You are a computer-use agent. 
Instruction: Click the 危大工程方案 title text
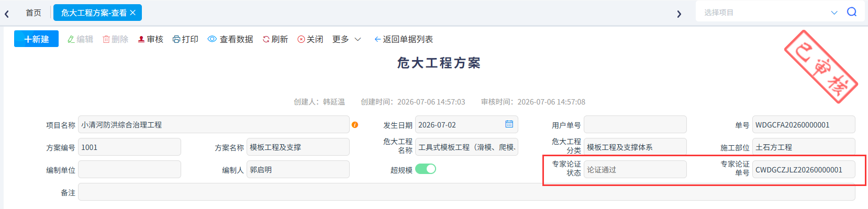point(439,63)
